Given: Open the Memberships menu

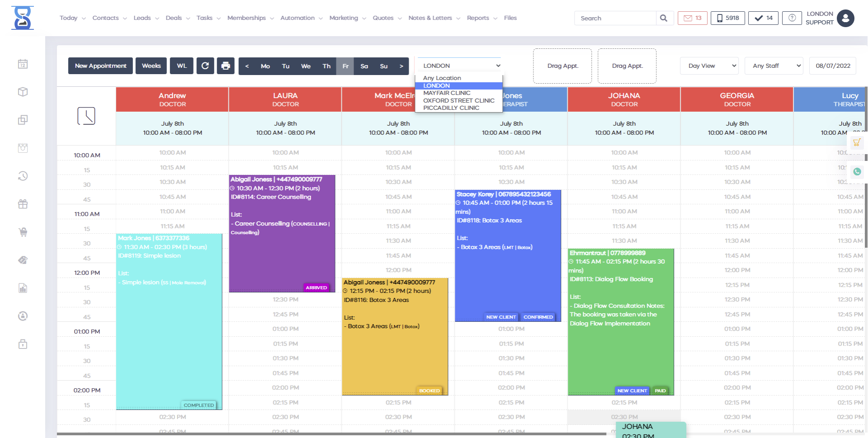Looking at the screenshot, I should point(250,18).
